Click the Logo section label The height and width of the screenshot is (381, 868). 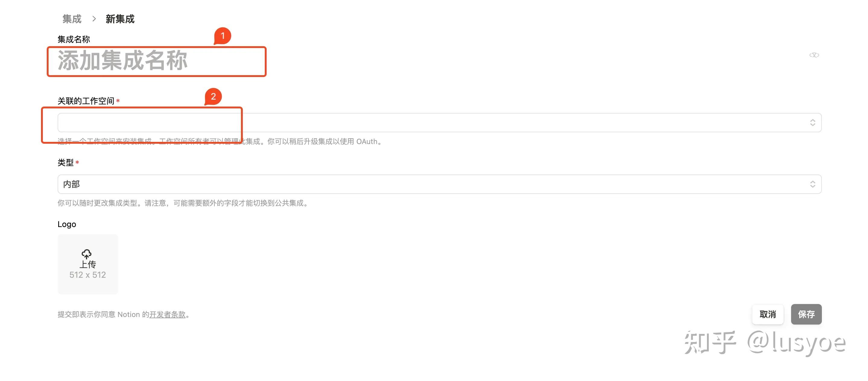pyautogui.click(x=67, y=224)
